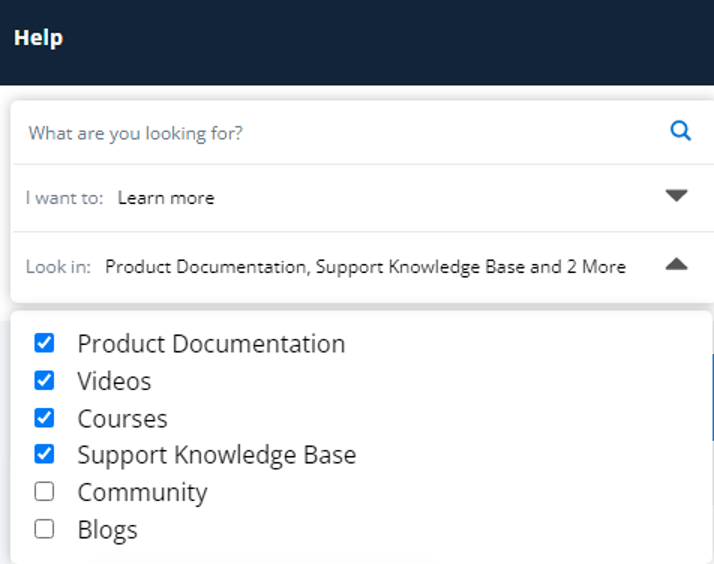This screenshot has width=714, height=564.
Task: Expand the 'I want to' dropdown arrow
Action: [x=676, y=195]
